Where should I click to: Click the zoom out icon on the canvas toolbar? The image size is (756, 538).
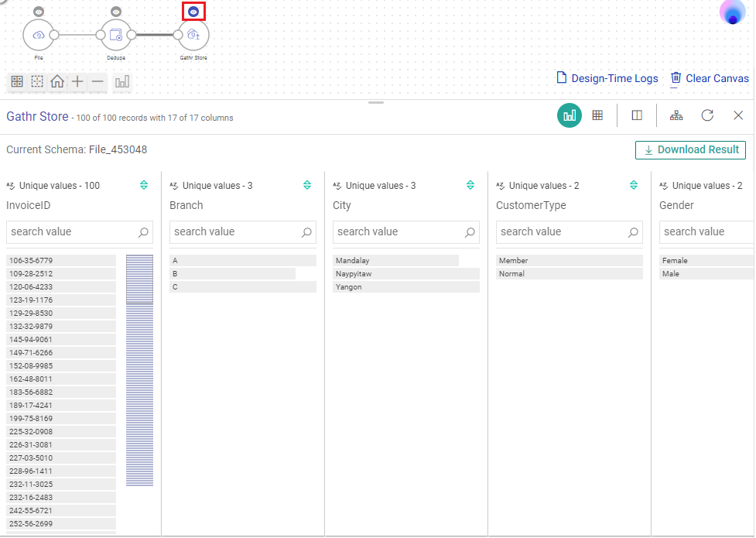(98, 81)
